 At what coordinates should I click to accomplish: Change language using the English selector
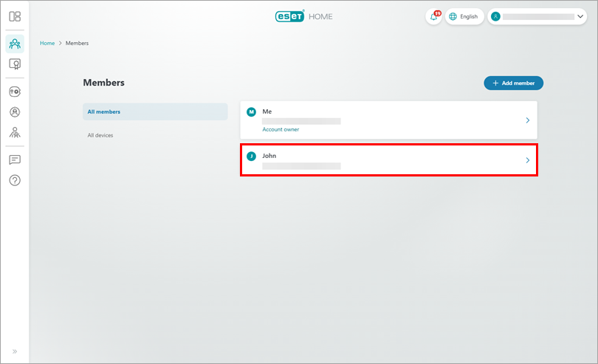tap(464, 16)
